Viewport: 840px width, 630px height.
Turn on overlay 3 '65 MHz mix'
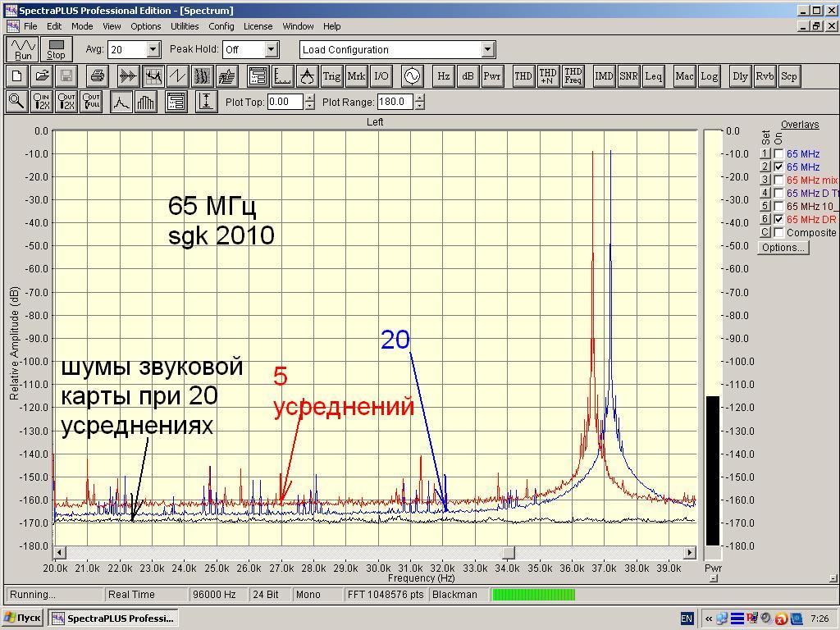click(x=778, y=180)
